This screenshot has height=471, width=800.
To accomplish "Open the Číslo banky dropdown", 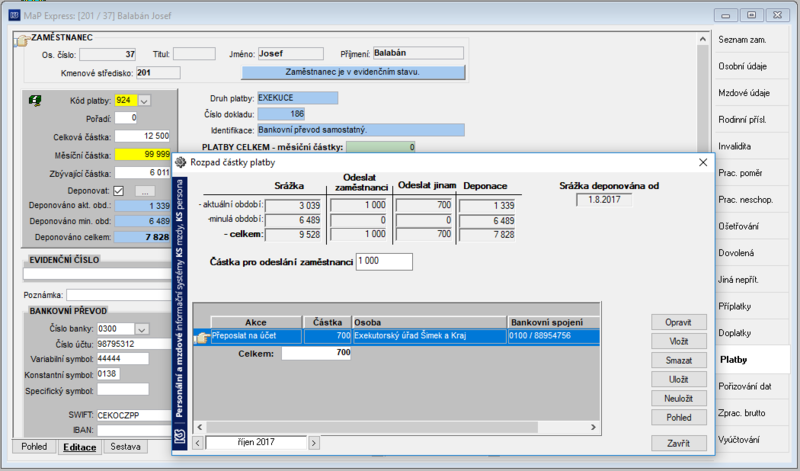I will (142, 329).
